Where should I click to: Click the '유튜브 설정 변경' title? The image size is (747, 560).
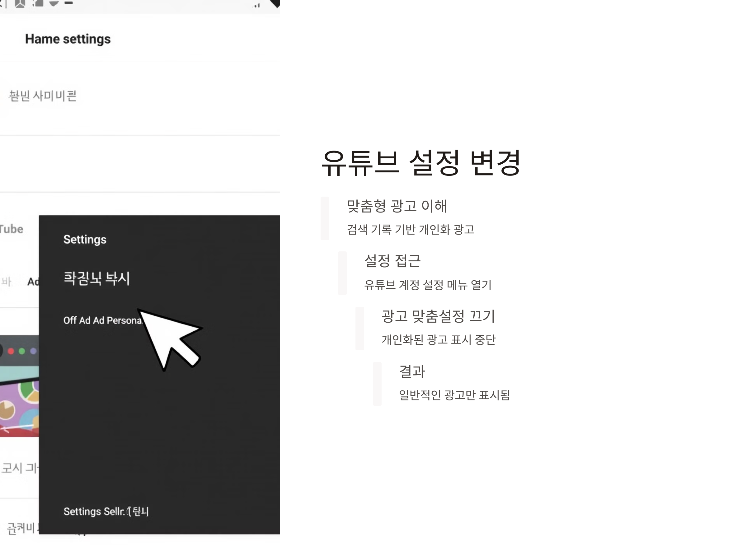421,163
